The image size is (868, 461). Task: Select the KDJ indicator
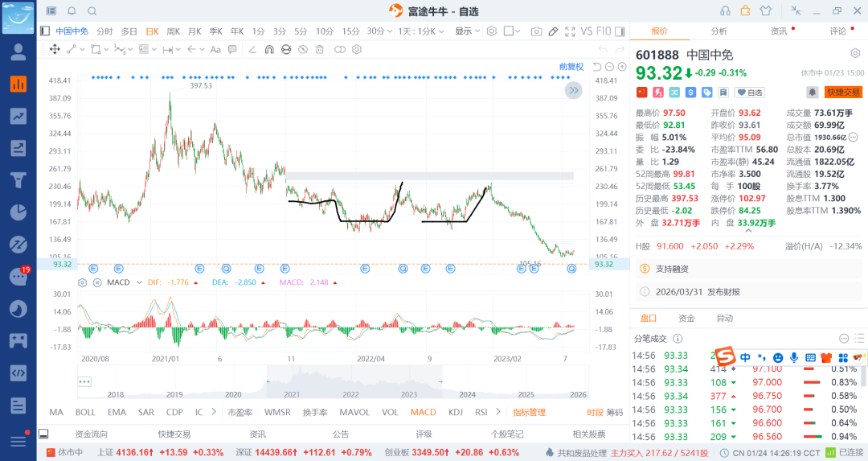(x=456, y=412)
